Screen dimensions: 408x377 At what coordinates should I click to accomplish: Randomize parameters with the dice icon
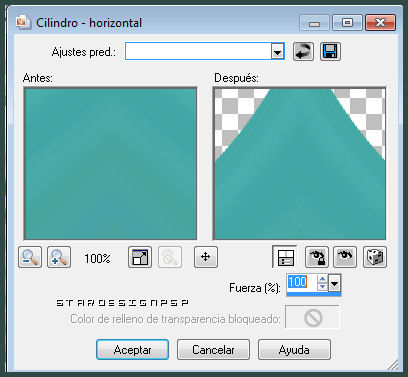coord(375,257)
